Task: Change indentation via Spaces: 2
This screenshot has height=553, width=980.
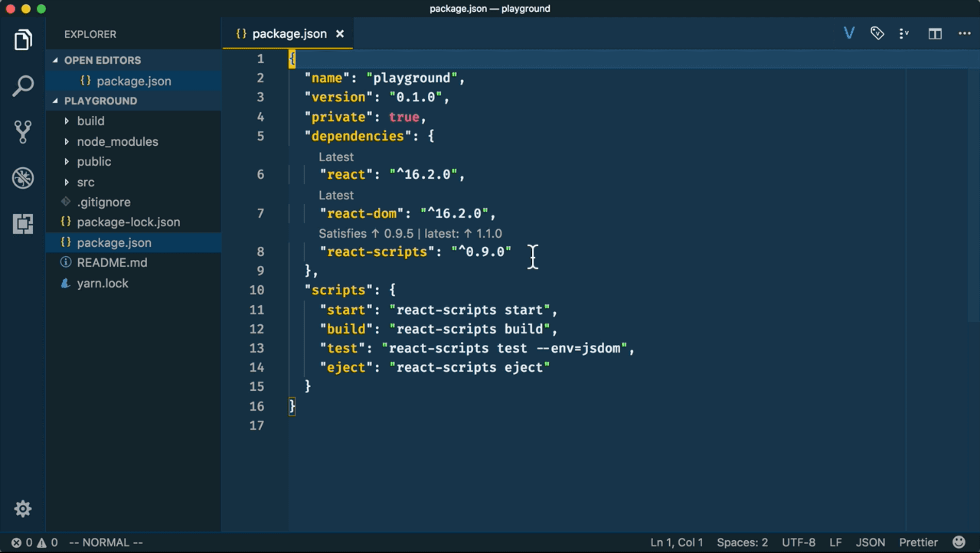Action: (742, 542)
